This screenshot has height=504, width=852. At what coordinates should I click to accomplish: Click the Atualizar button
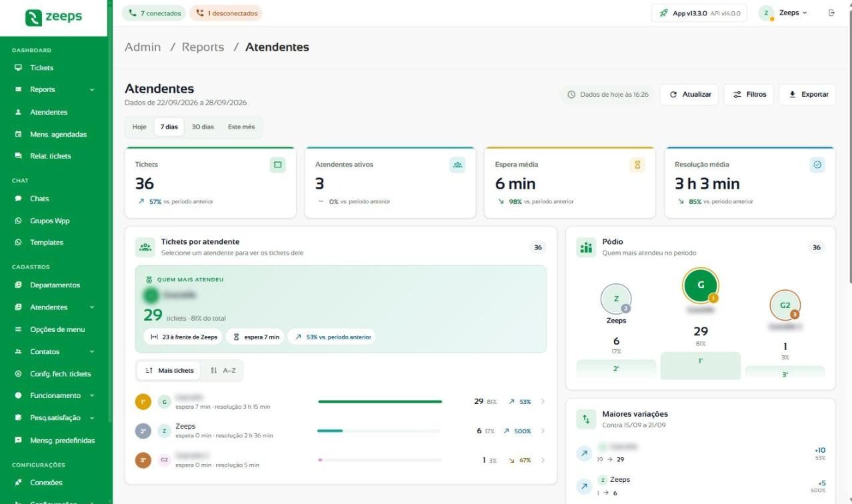coord(690,95)
